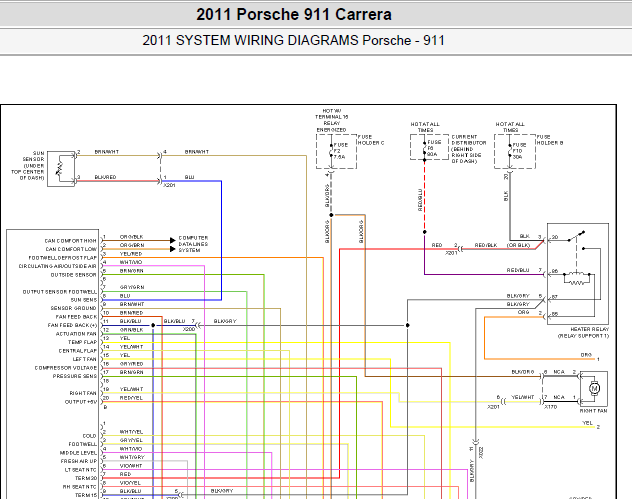Click the 'X170' connector label
This screenshot has height=499, width=632.
coord(551,407)
